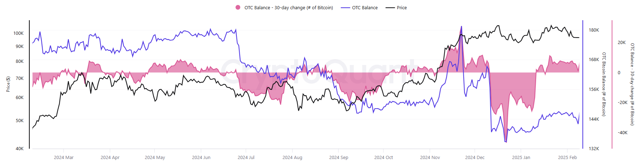
Task: Select the 2024 May tick on the time axis
Action: (155, 158)
